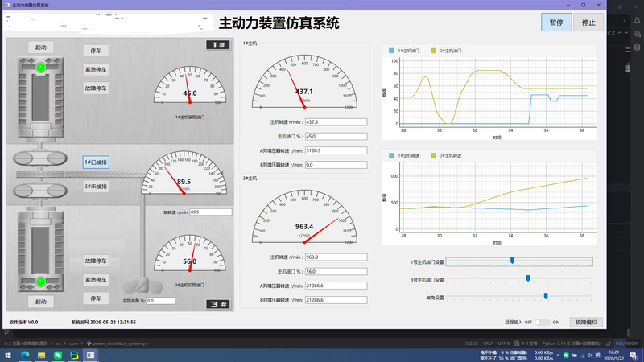Show hidden system tray icons chevron
Screen dimensions: 644x362
pos(558,356)
